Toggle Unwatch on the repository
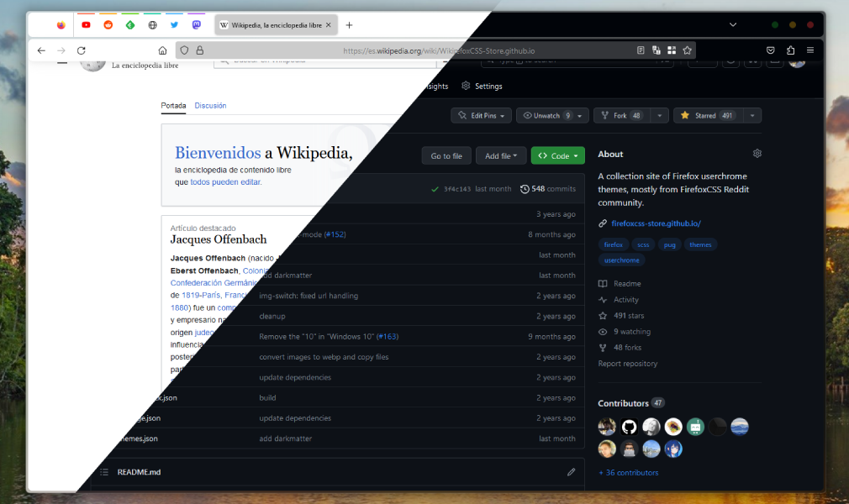This screenshot has width=849, height=504. (546, 115)
